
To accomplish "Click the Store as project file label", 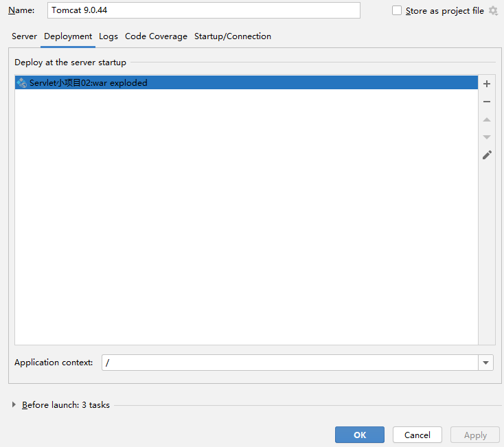I will pyautogui.click(x=444, y=11).
